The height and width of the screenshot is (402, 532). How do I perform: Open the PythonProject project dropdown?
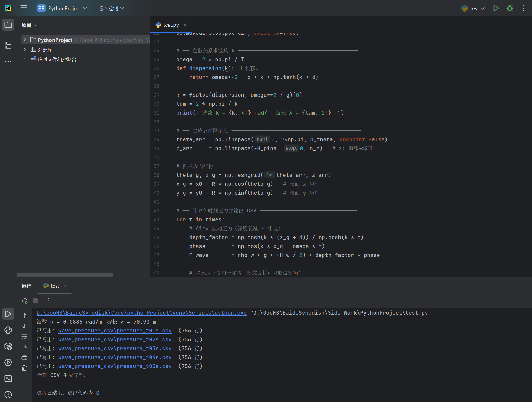tap(62, 8)
